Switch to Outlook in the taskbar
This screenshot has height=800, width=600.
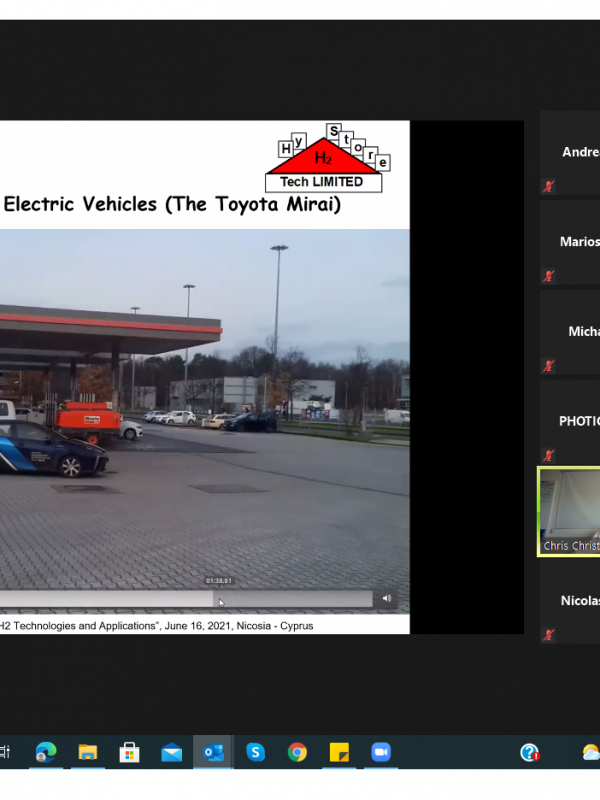213,753
